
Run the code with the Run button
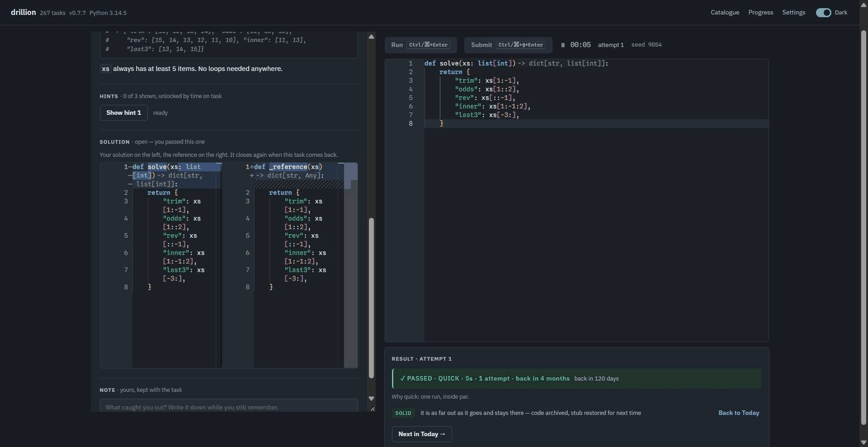click(x=420, y=45)
